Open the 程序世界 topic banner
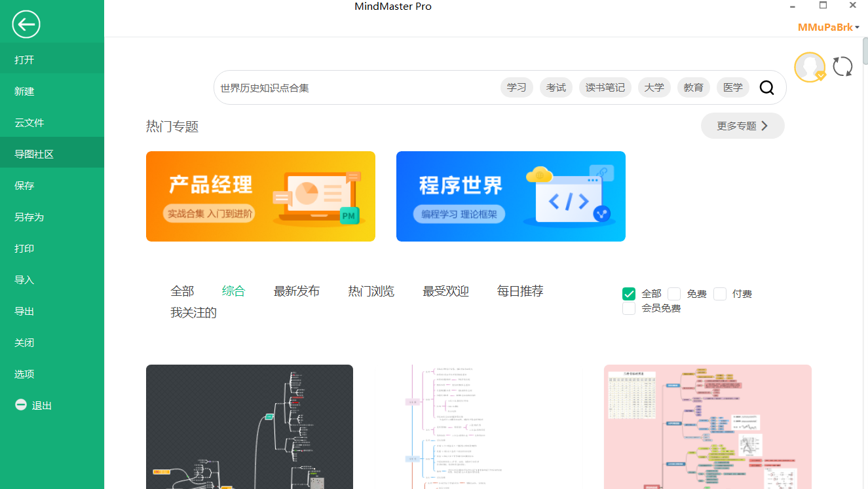The height and width of the screenshot is (489, 868). point(511,196)
